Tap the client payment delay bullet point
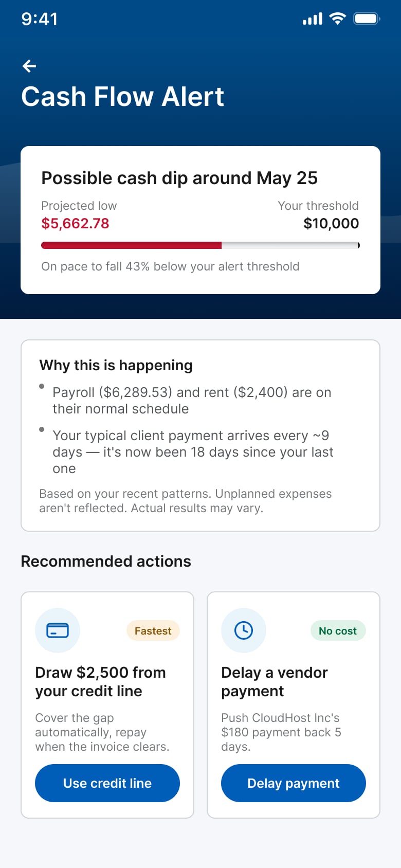 coord(193,452)
